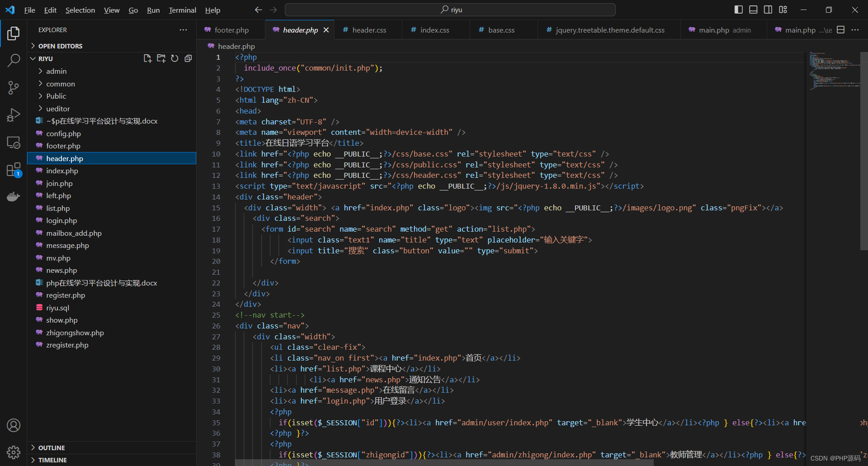Toggle the primary side bar
The width and height of the screenshot is (868, 466).
[739, 10]
